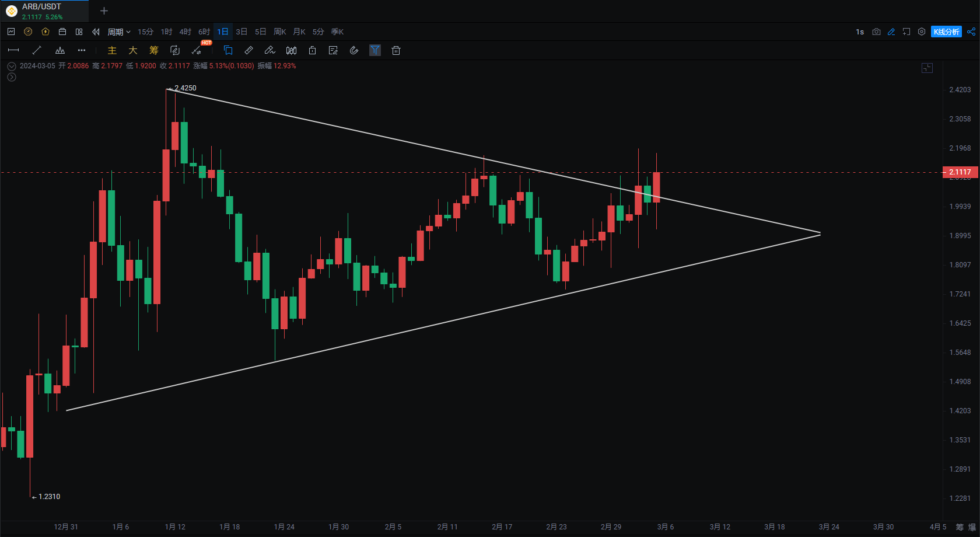
Task: Toggle the drawing filter funnel button
Action: [375, 50]
